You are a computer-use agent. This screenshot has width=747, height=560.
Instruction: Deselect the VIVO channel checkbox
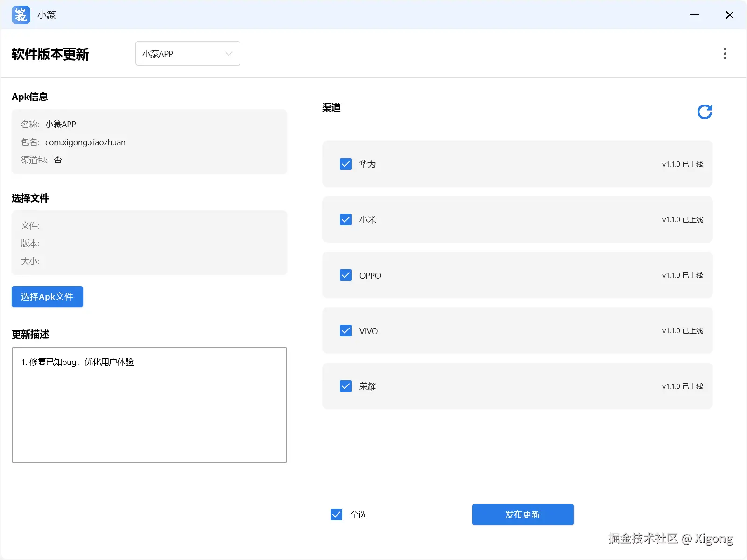345,331
